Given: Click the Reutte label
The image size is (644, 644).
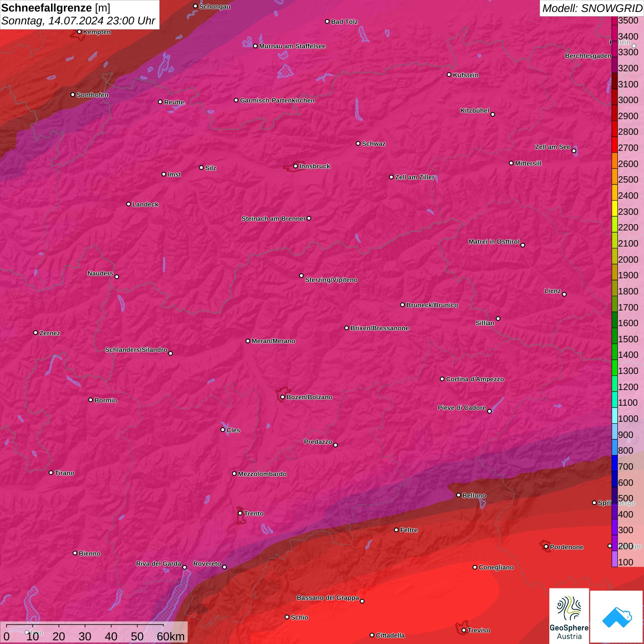Looking at the screenshot, I should [x=174, y=102].
